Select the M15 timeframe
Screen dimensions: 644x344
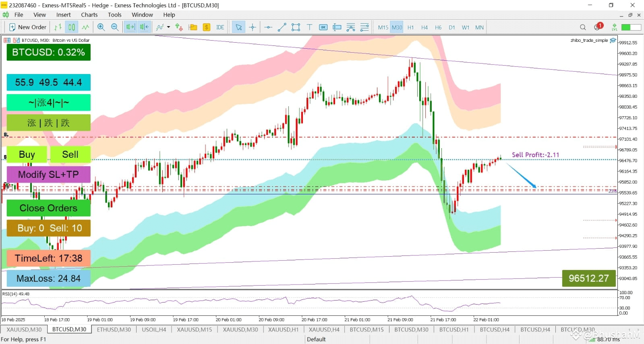(x=383, y=27)
